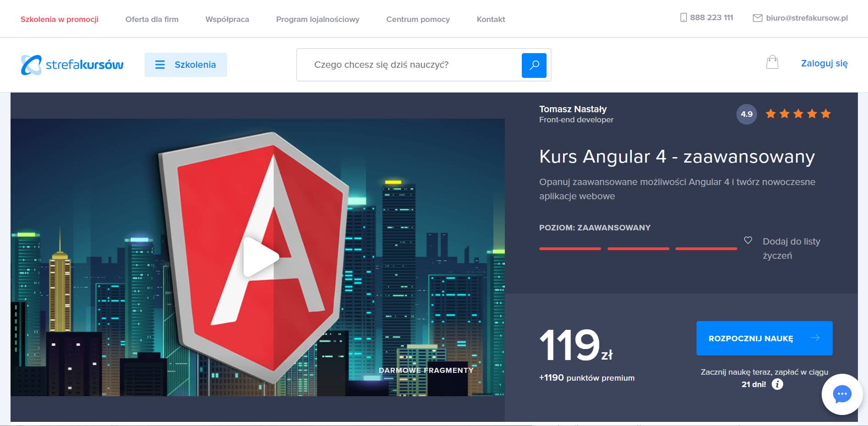
Task: Click the Darmowe fragmenty label on video
Action: click(x=426, y=370)
